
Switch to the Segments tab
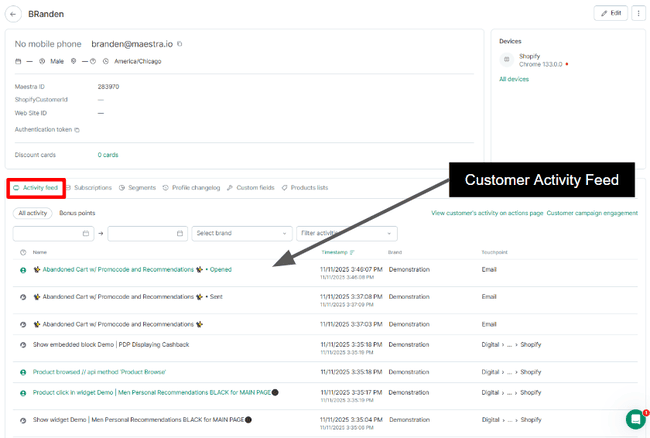coord(137,188)
